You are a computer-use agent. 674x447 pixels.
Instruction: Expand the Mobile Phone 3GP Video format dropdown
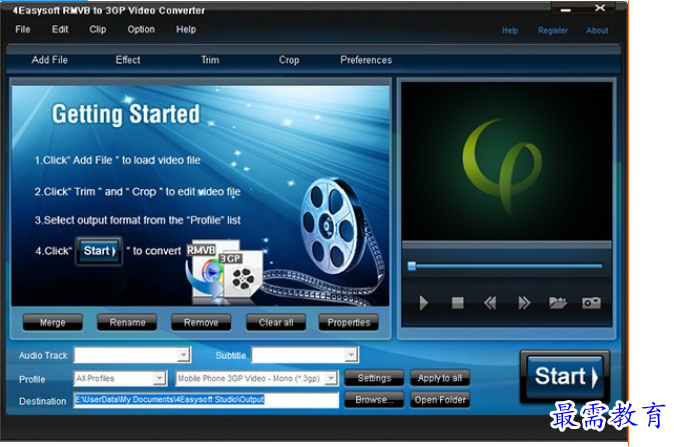(331, 378)
